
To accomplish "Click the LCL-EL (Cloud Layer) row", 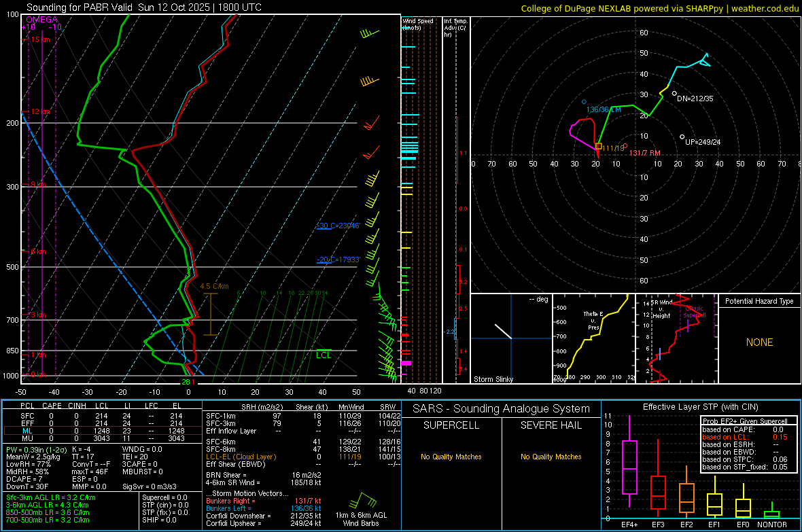I will tap(303, 457).
